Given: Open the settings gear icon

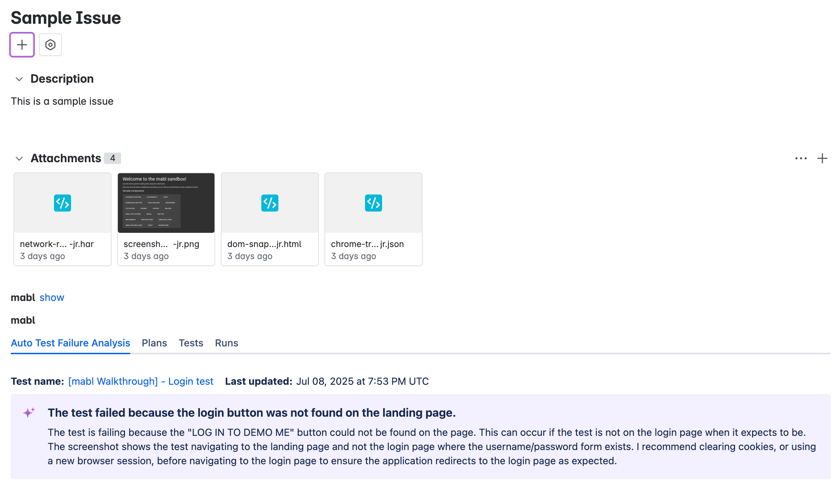Looking at the screenshot, I should tap(50, 44).
